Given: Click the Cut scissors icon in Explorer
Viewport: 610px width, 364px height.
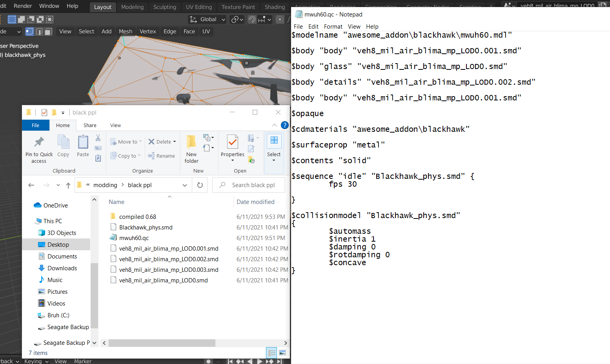Looking at the screenshot, I should (x=98, y=138).
